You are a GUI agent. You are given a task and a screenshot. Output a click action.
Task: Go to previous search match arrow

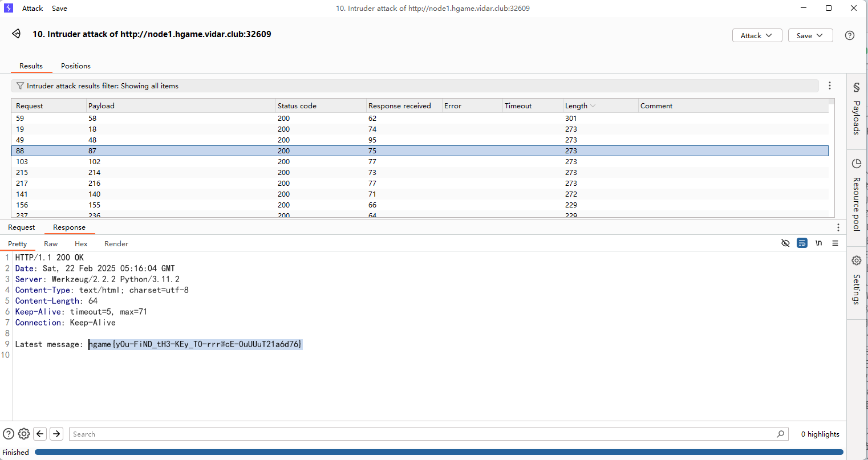40,434
